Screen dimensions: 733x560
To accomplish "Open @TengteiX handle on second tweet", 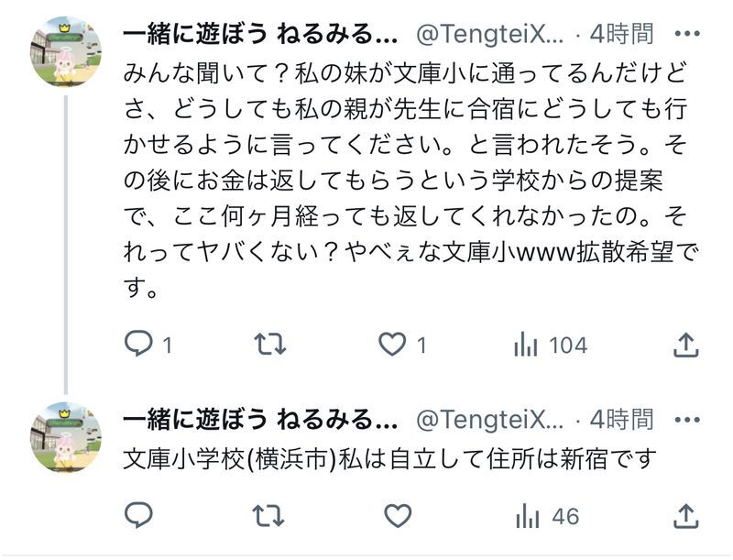I will [x=490, y=419].
